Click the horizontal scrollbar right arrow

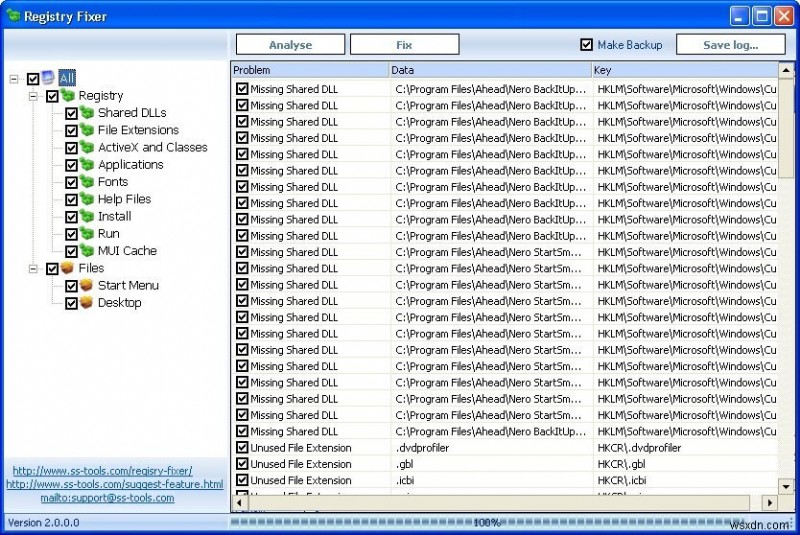coord(769,503)
